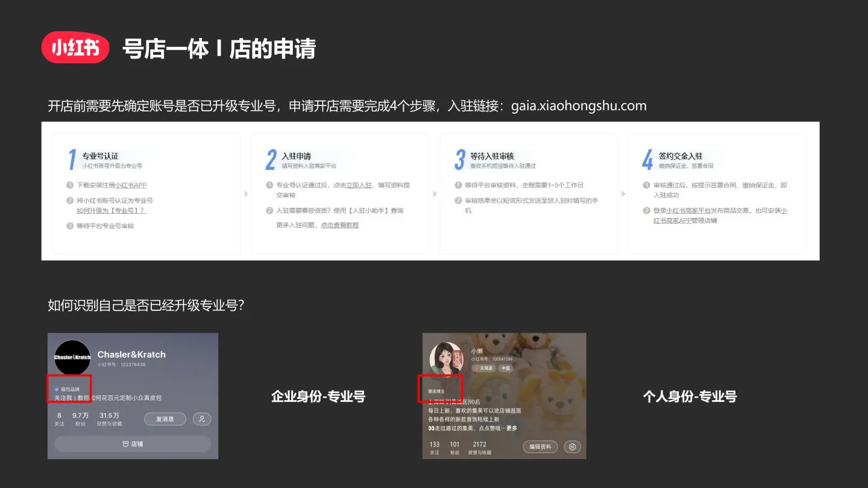Click the gaia.xiaohongshu.com address text

pyautogui.click(x=579, y=106)
